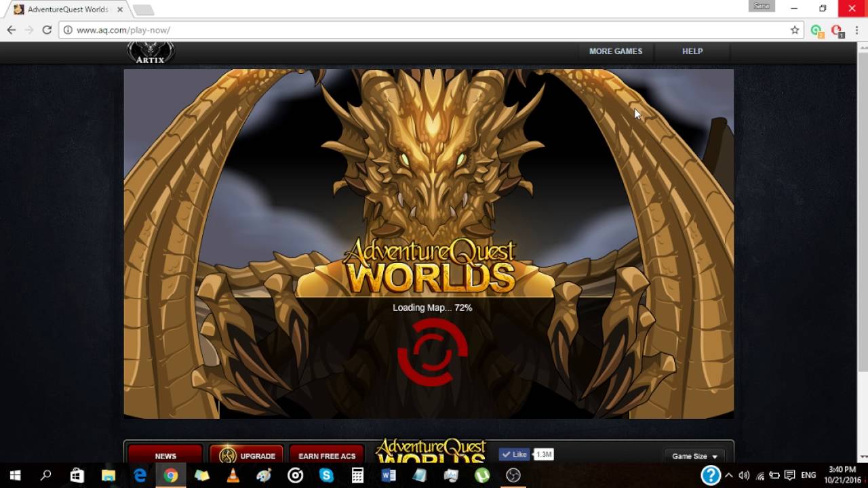This screenshot has width=868, height=488.
Task: Open uTorrent from the taskbar
Action: pyautogui.click(x=481, y=476)
